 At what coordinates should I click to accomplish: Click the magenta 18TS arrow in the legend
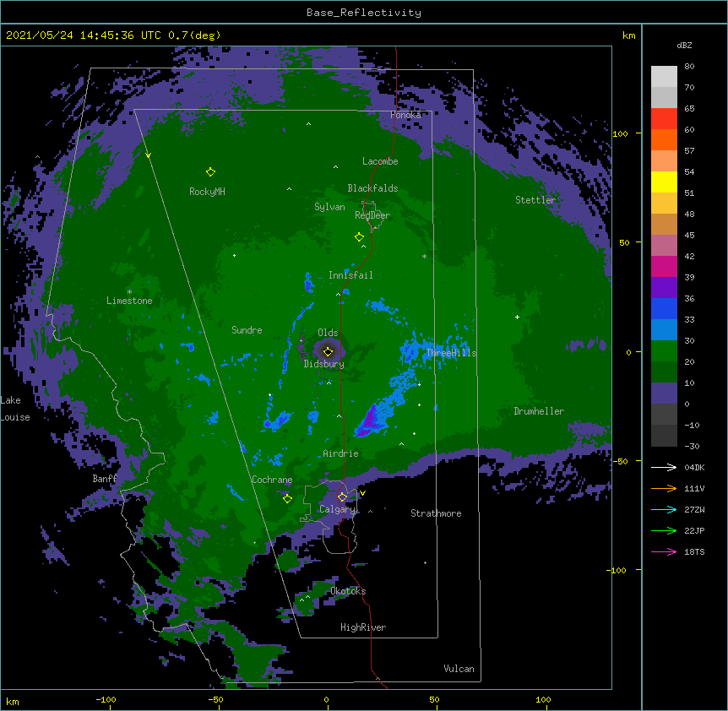coord(664,551)
